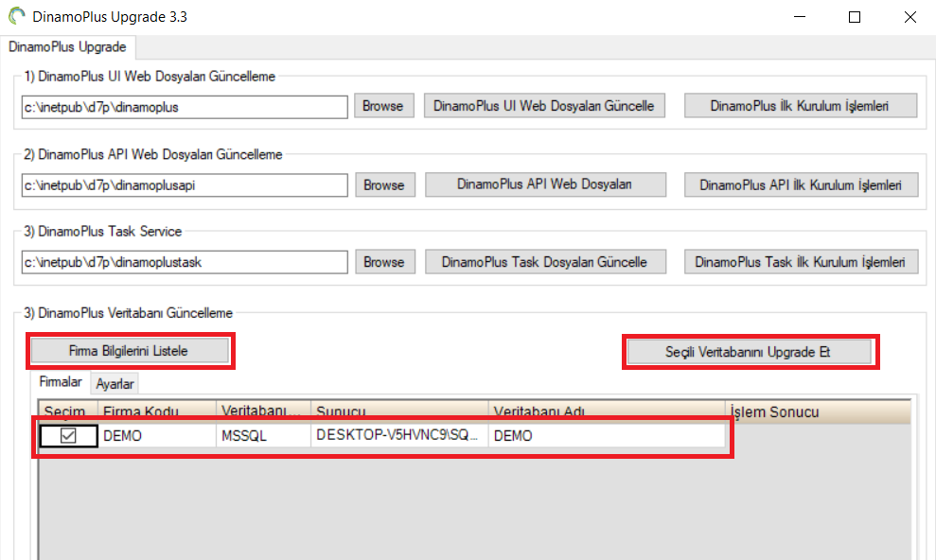Viewport: 936px width, 560px height.
Task: Click Browse next to the dinamoplus path
Action: [384, 106]
